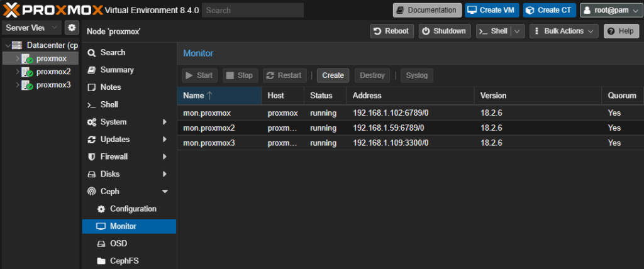Screen dimensions: 644x269
Task: Click the Ceph logo icon in sidebar
Action: pos(92,192)
